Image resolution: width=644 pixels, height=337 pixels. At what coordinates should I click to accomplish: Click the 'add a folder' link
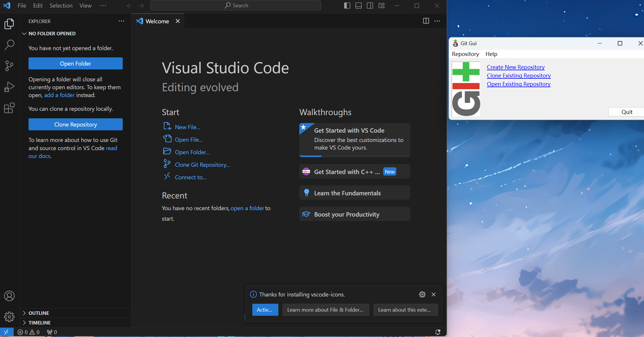[59, 95]
